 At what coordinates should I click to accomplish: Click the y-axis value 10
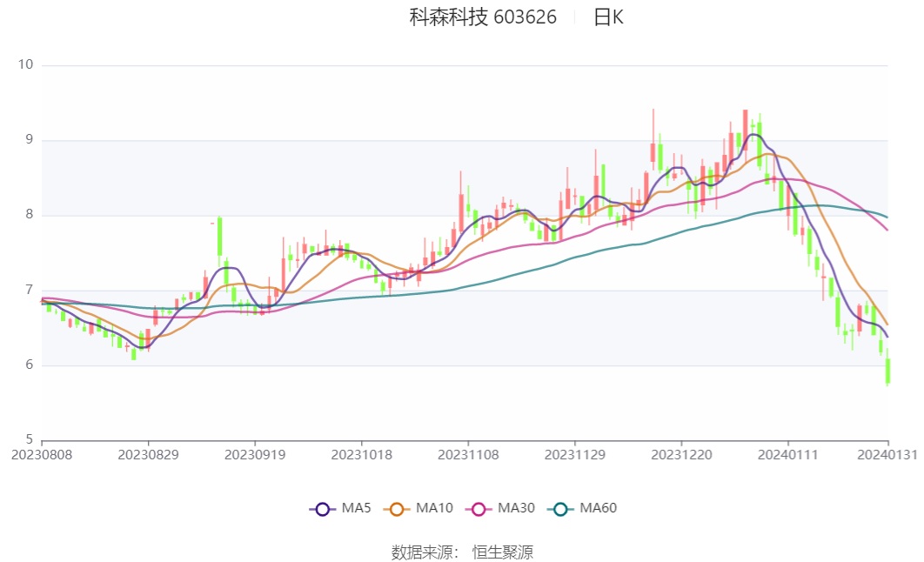pyautogui.click(x=25, y=64)
